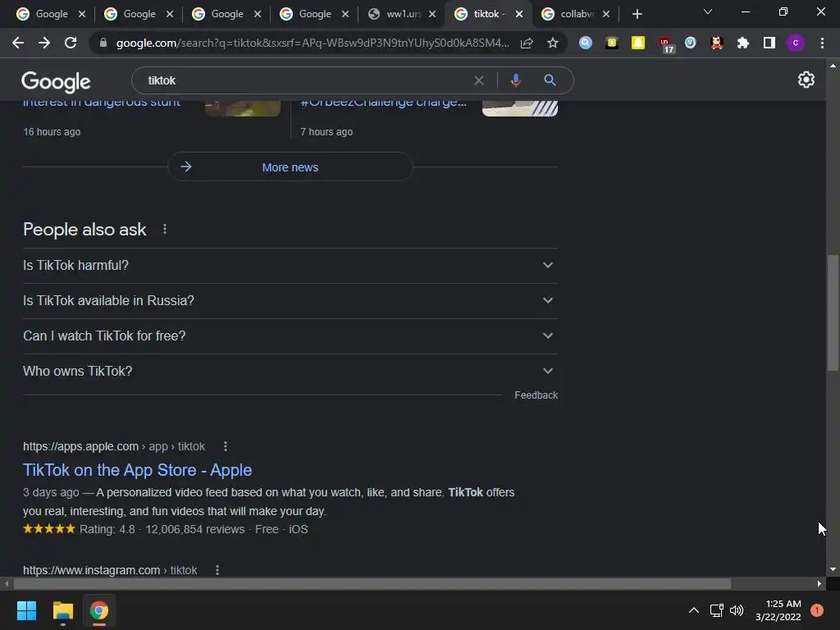Click the search input containing tiktok
Screen dimensions: 840x630
(305, 80)
